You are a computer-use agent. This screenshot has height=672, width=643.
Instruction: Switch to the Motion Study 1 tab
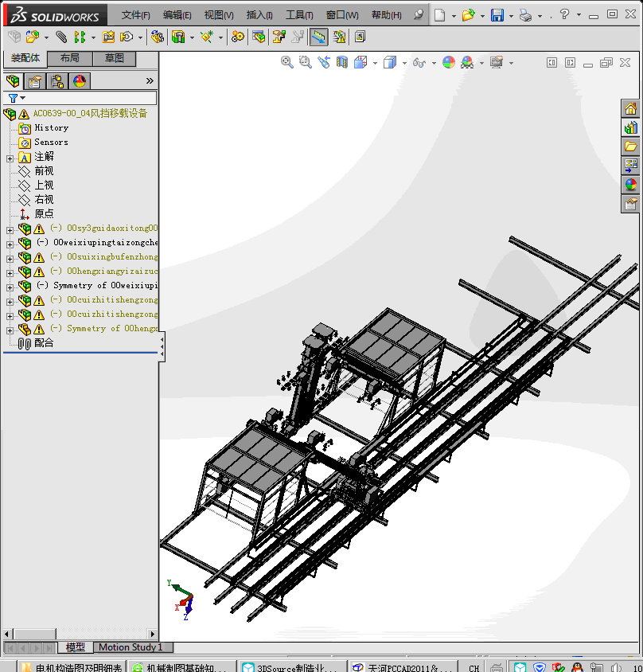click(x=130, y=647)
